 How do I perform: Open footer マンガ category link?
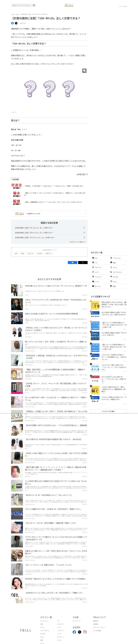pos(59,640)
